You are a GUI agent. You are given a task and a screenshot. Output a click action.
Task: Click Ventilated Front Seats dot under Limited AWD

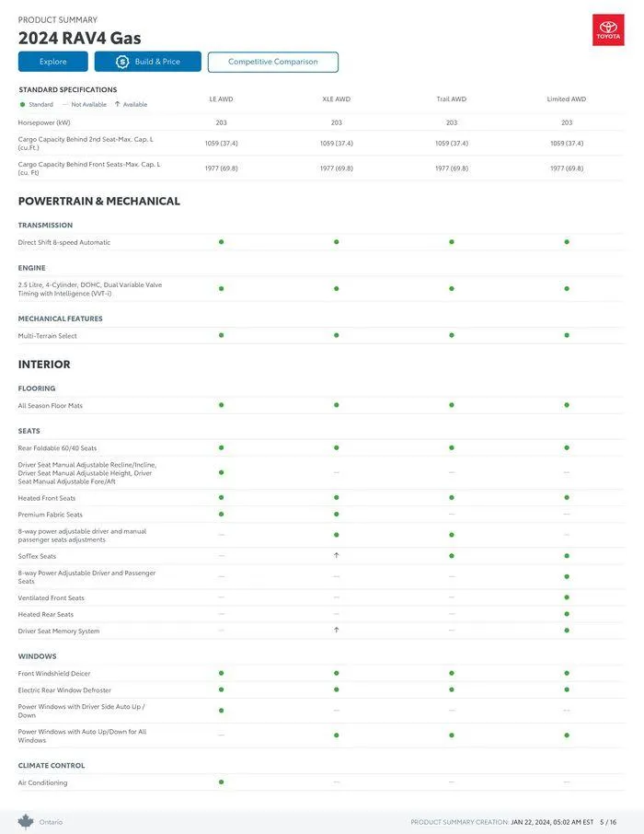567,597
